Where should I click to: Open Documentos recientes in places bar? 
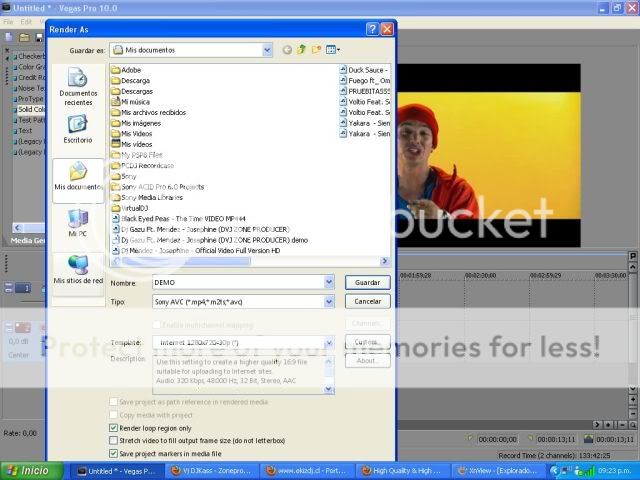78,87
